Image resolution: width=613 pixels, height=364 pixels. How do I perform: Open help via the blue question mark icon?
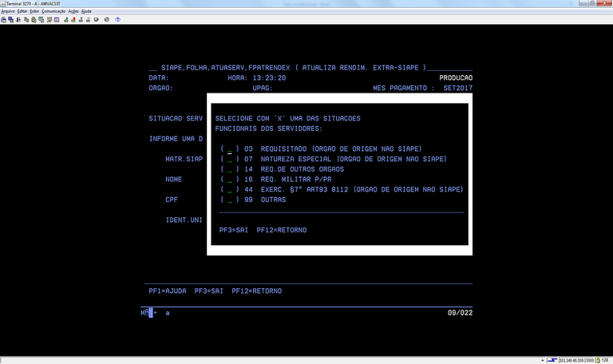click(117, 19)
